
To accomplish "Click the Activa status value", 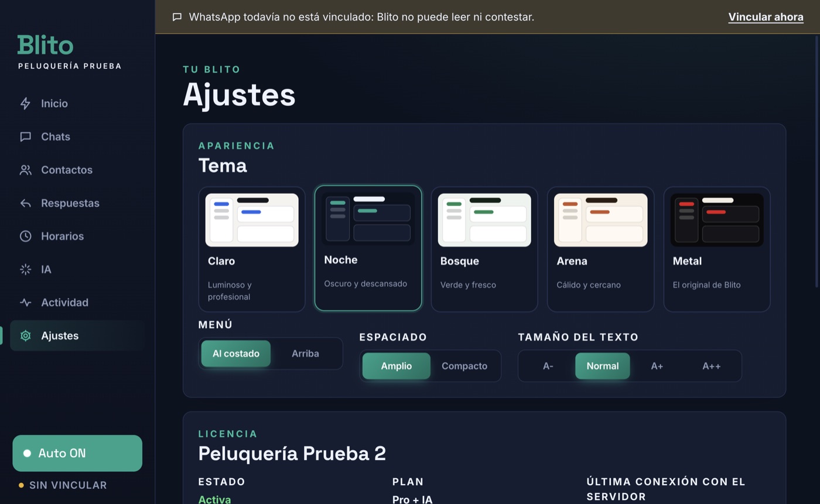I will click(x=214, y=499).
